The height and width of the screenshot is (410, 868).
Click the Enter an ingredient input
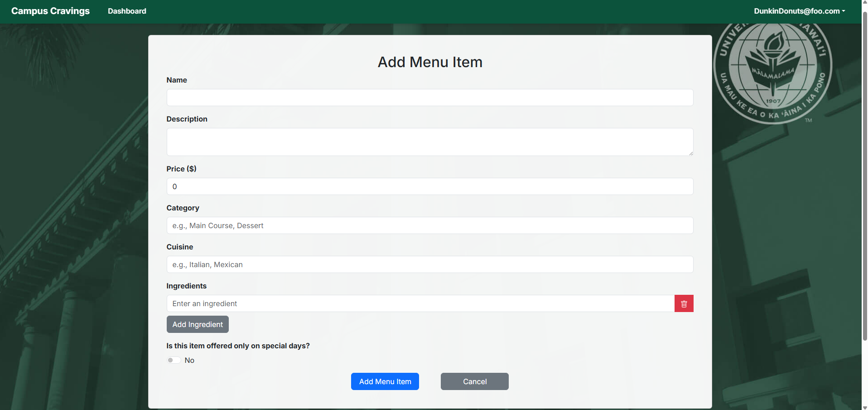pos(420,303)
